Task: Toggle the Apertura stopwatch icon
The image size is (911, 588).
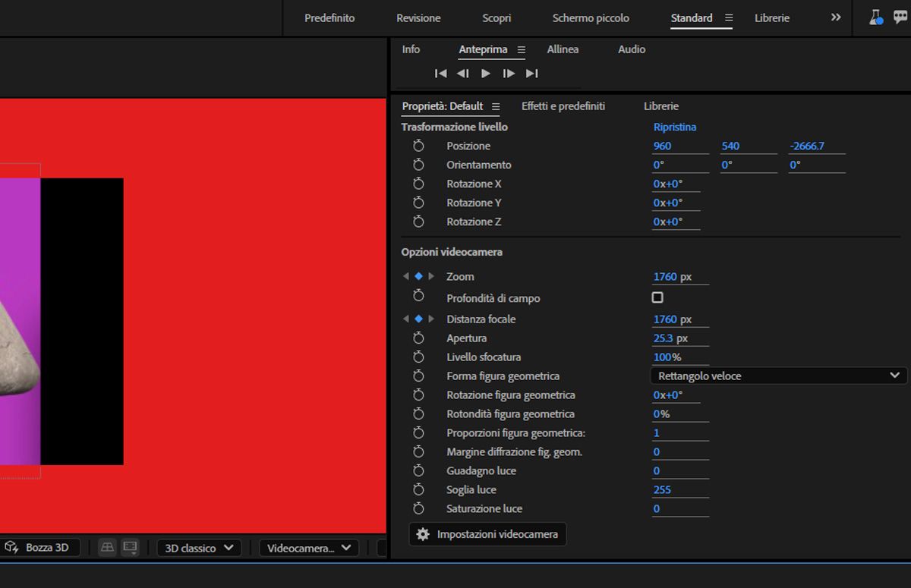Action: click(418, 338)
